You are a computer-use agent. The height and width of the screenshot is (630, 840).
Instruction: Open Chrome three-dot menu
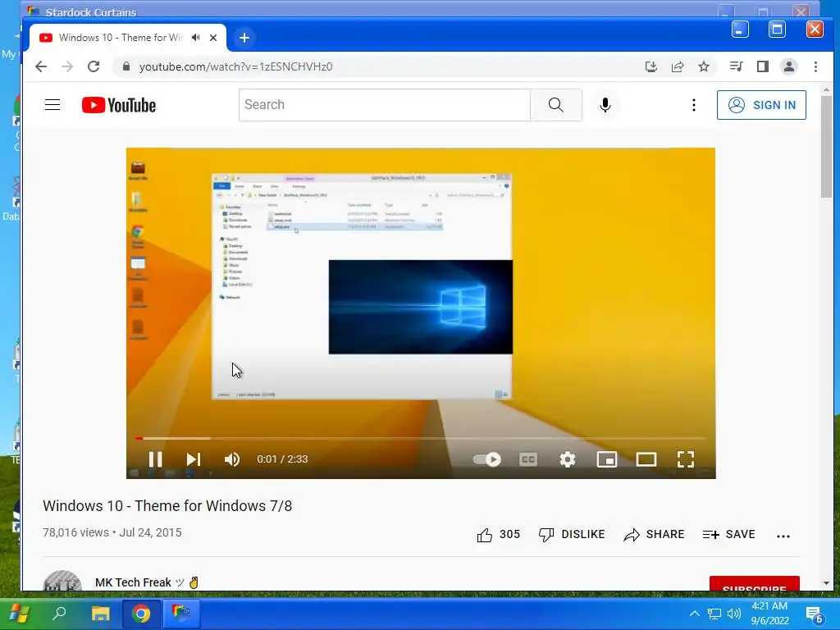pyautogui.click(x=816, y=66)
